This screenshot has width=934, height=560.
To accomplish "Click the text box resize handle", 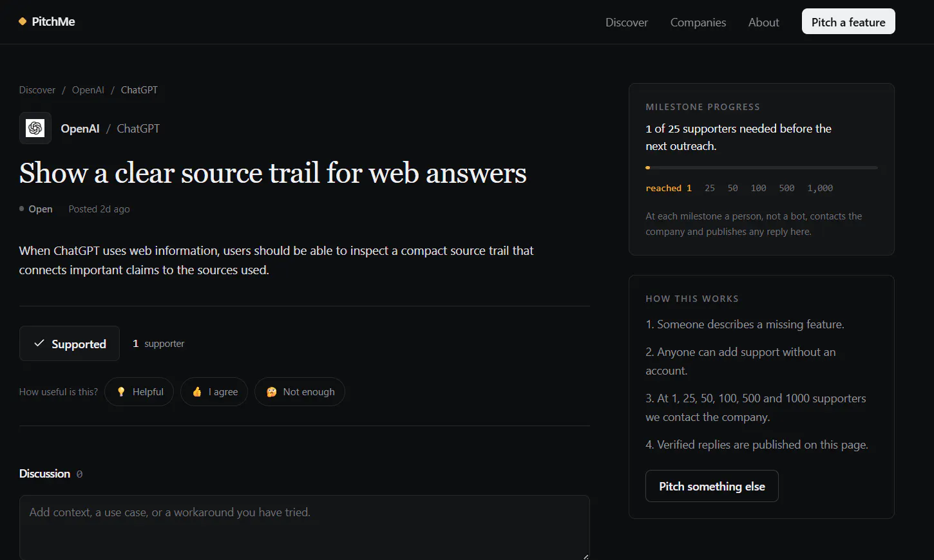I will click(586, 556).
